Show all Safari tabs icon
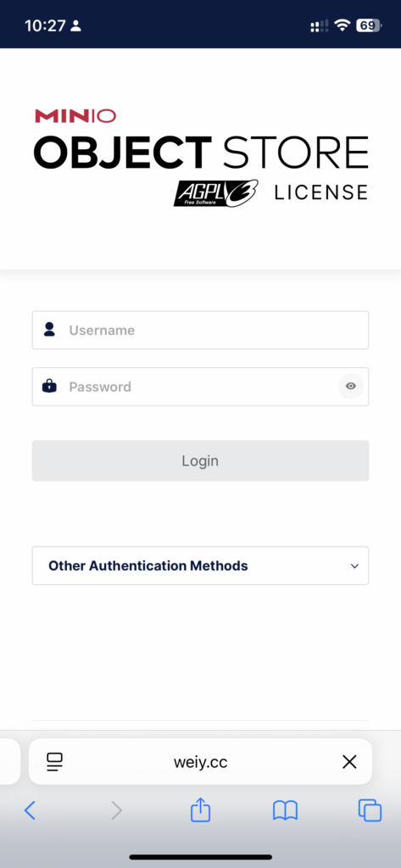401x868 pixels. [370, 811]
